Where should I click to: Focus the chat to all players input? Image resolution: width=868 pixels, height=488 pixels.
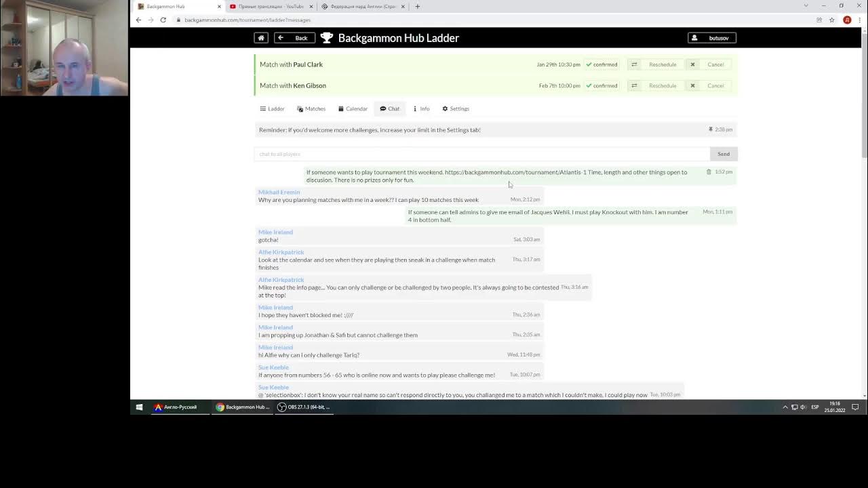(482, 154)
